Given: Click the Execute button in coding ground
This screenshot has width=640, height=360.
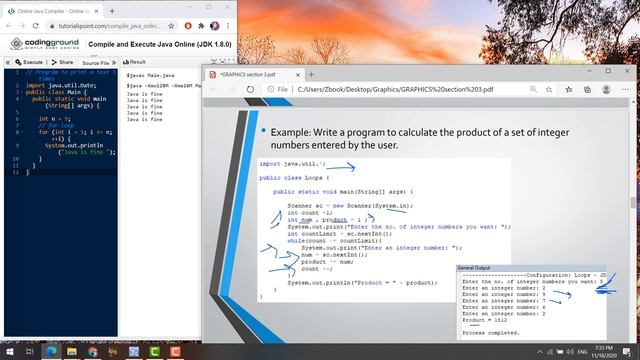Looking at the screenshot, I should (x=29, y=62).
